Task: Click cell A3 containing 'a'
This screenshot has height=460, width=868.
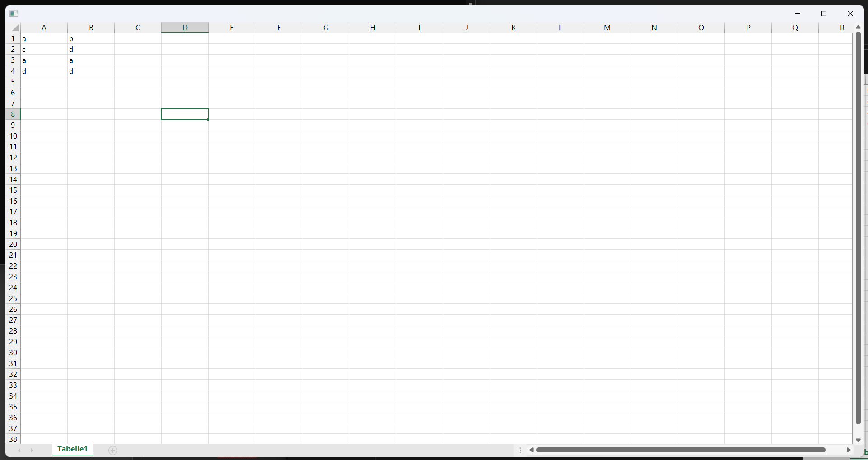Action: (44, 60)
